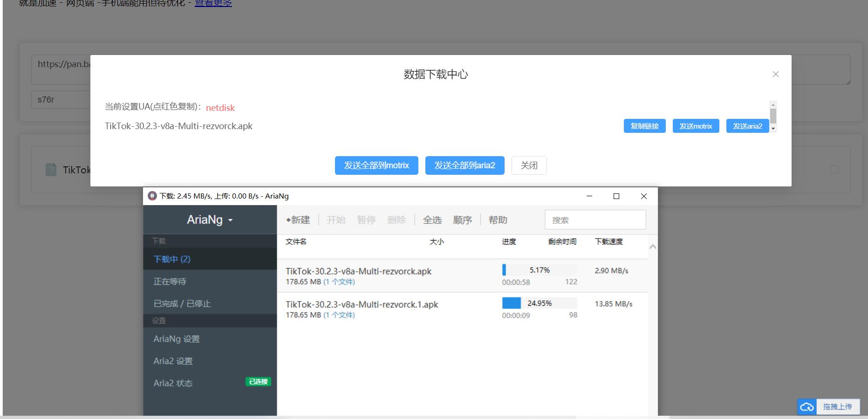This screenshot has width=868, height=419.
Task: Select 下载中 (2) in the sidebar
Action: (172, 259)
